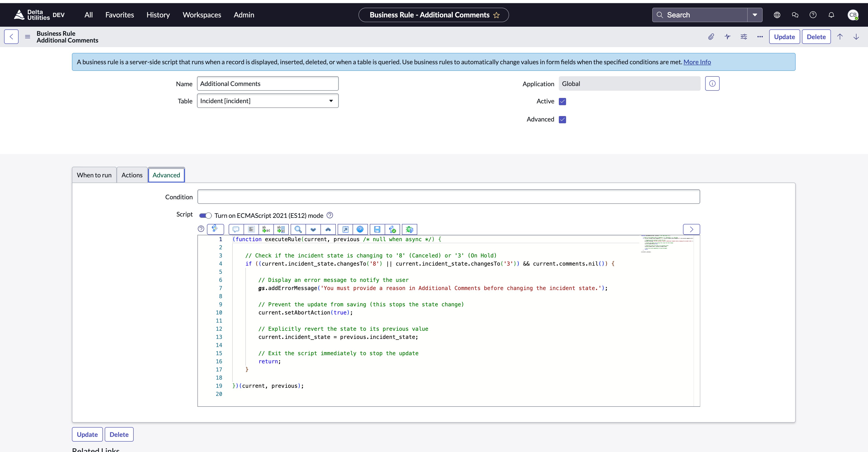This screenshot has width=868, height=452.
Task: Turn off ECMAScript 2021 (ES12) mode toggle
Action: [x=205, y=215]
